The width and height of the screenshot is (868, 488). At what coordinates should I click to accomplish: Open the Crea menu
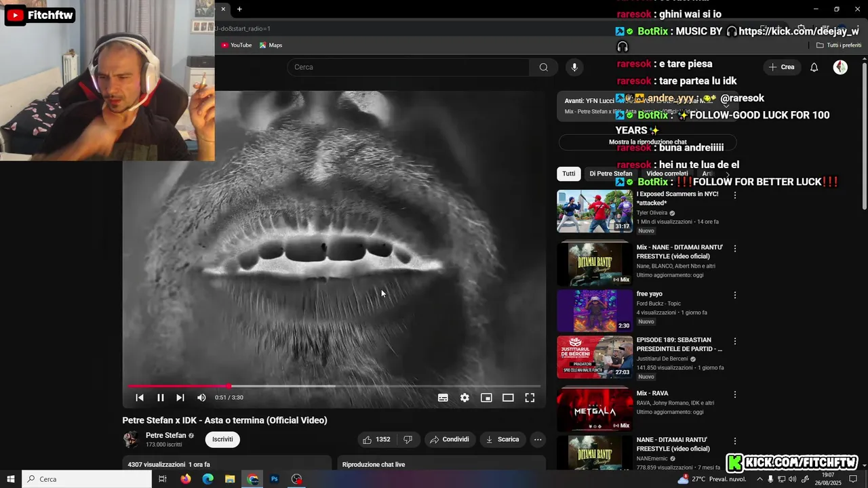(781, 67)
